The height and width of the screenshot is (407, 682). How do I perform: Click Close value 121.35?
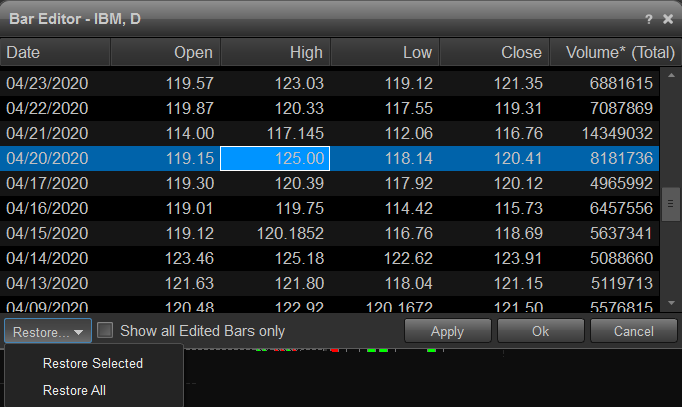pos(518,83)
